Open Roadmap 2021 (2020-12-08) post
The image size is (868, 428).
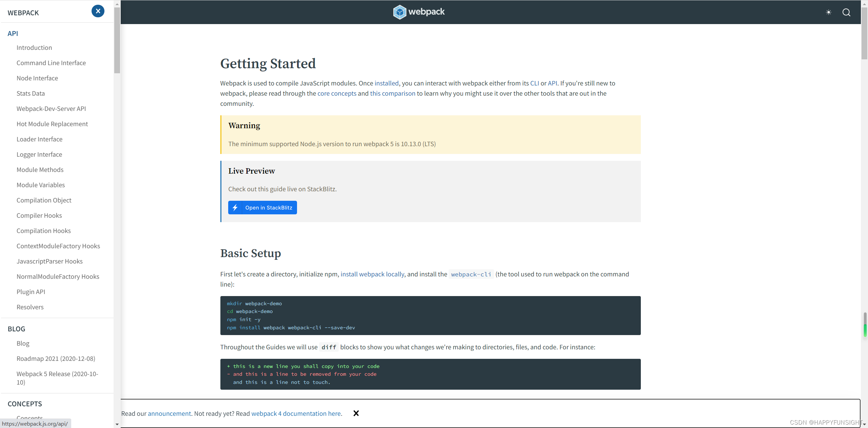coord(56,358)
